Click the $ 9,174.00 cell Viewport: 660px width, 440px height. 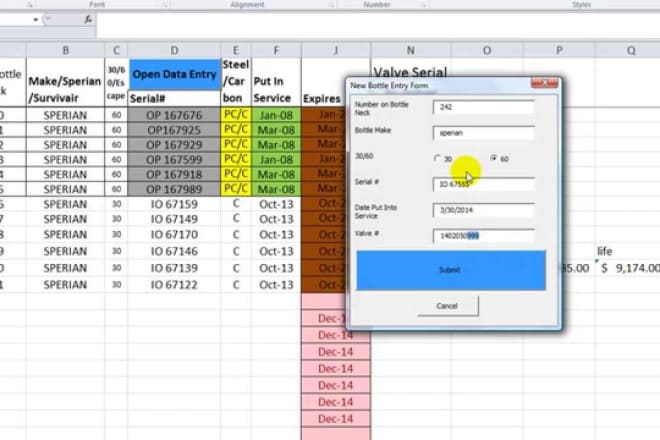(x=628, y=268)
